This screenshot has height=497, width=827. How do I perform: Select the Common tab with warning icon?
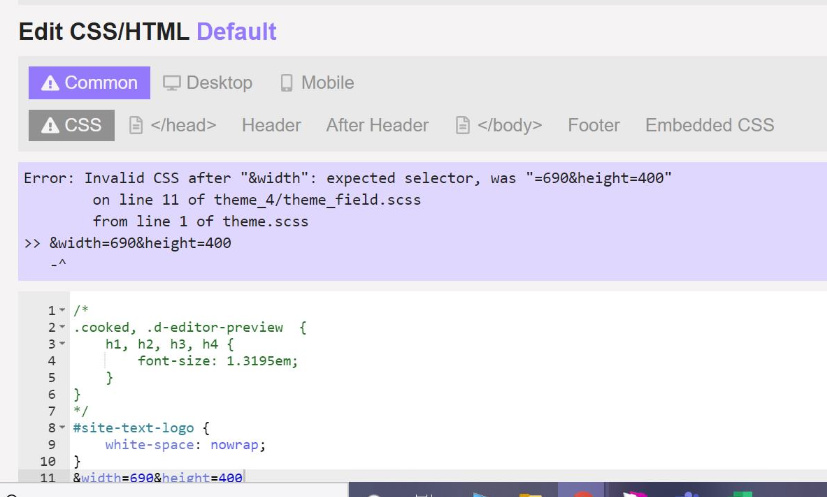point(89,83)
